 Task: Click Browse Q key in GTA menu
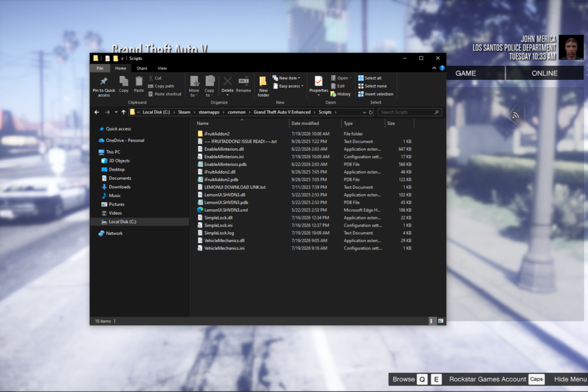click(422, 379)
